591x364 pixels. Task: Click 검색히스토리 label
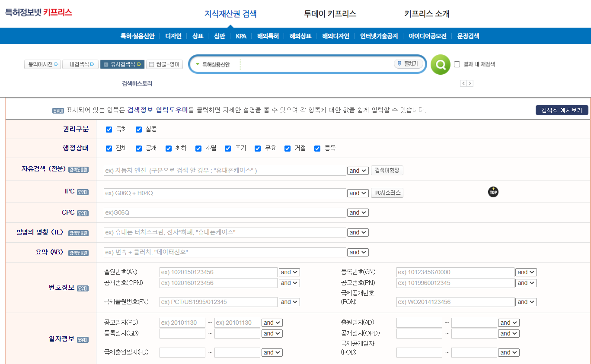[137, 83]
